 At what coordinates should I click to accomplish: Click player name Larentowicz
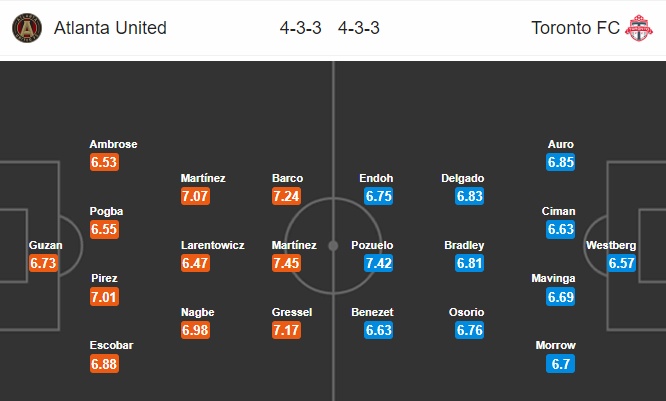(x=213, y=245)
